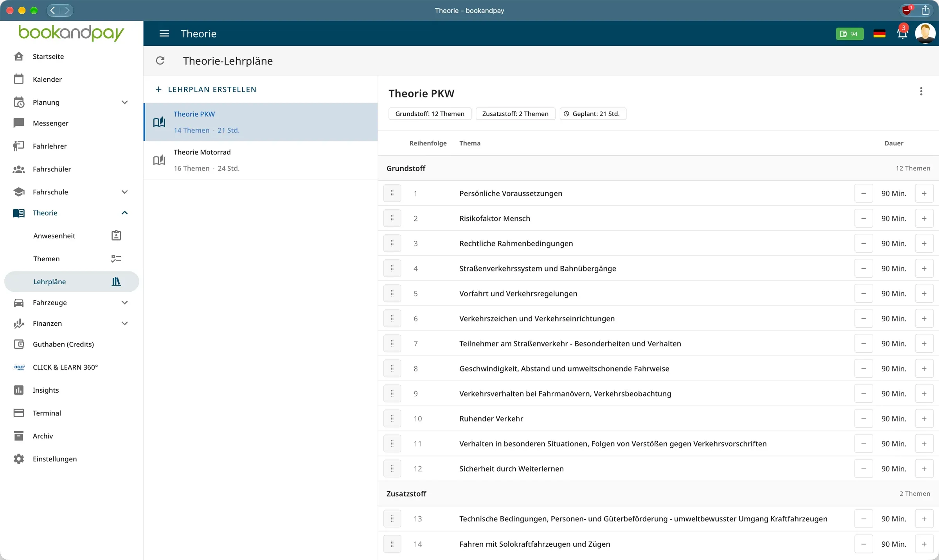Viewport: 939px width, 560px height.
Task: Click LEHRPLAN ERSTELLEN button
Action: coord(206,90)
